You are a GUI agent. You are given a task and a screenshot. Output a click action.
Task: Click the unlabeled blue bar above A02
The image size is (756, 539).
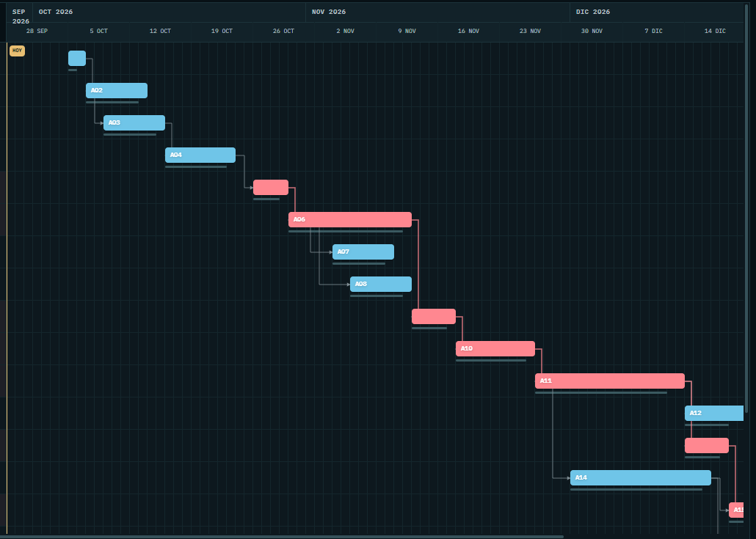77,58
